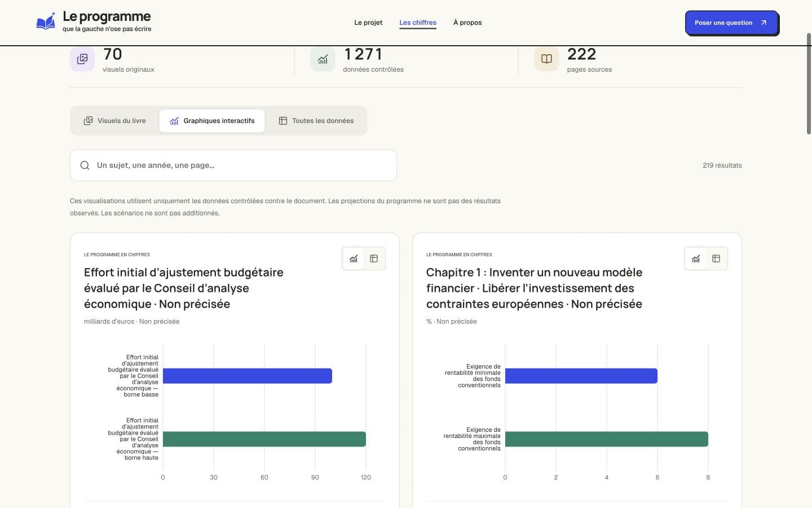Click the Le programme site title
Screen dimensions: 812x508
pos(107,16)
